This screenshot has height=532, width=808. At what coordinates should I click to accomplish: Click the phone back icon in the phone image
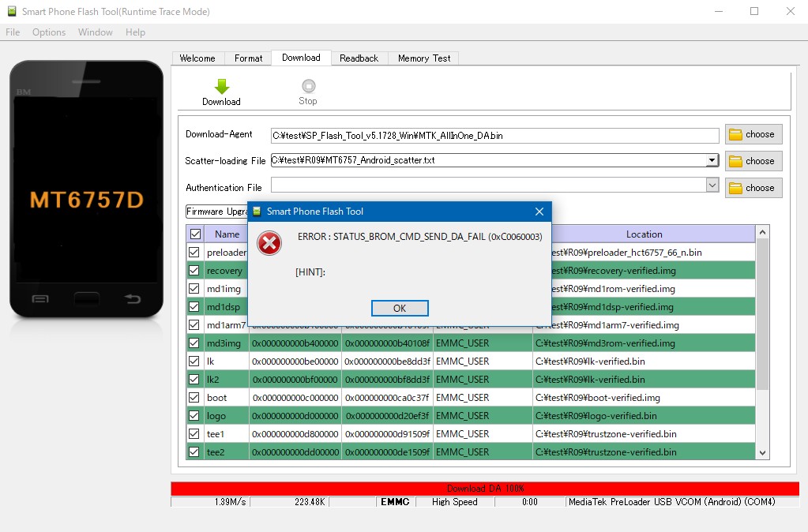click(x=133, y=298)
